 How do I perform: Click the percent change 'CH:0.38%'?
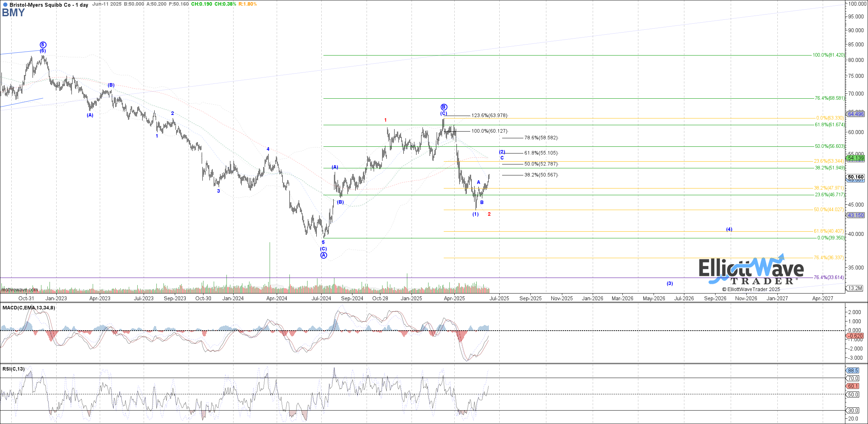point(225,4)
